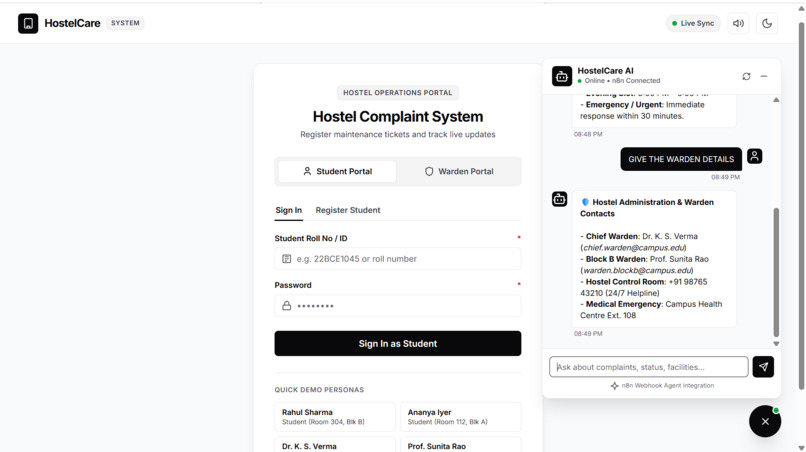This screenshot has height=452, width=806.
Task: Click the Medical Emergency contact line
Action: click(651, 310)
